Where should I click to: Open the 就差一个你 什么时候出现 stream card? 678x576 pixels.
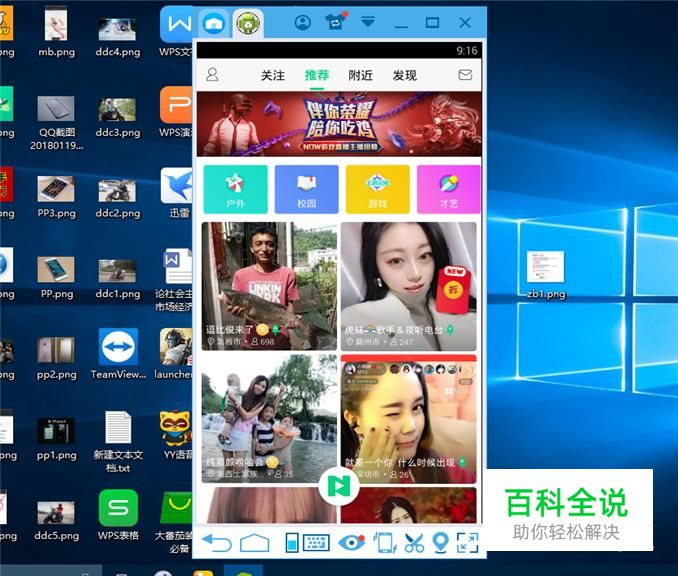coord(408,419)
